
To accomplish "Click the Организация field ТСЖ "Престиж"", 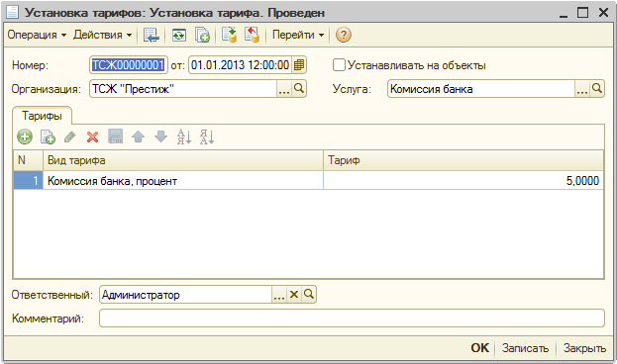I will tap(183, 89).
